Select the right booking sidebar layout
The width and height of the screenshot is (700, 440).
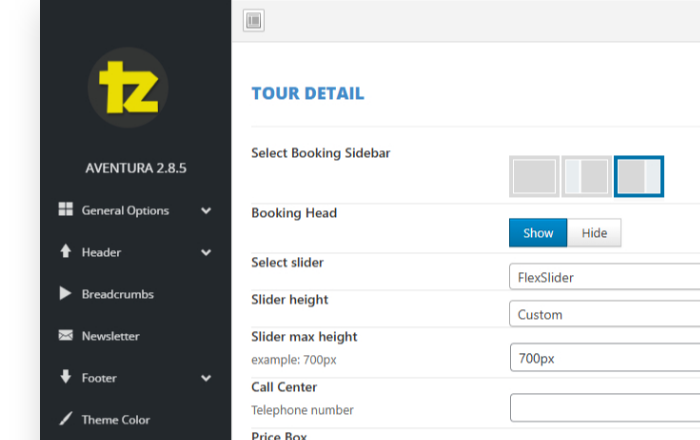tap(639, 176)
